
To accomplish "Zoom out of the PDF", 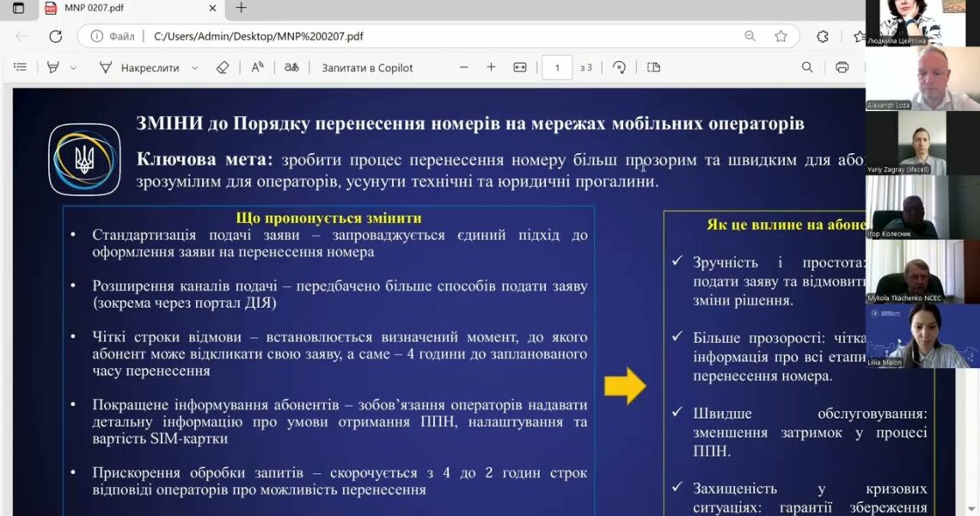I will coord(463,67).
